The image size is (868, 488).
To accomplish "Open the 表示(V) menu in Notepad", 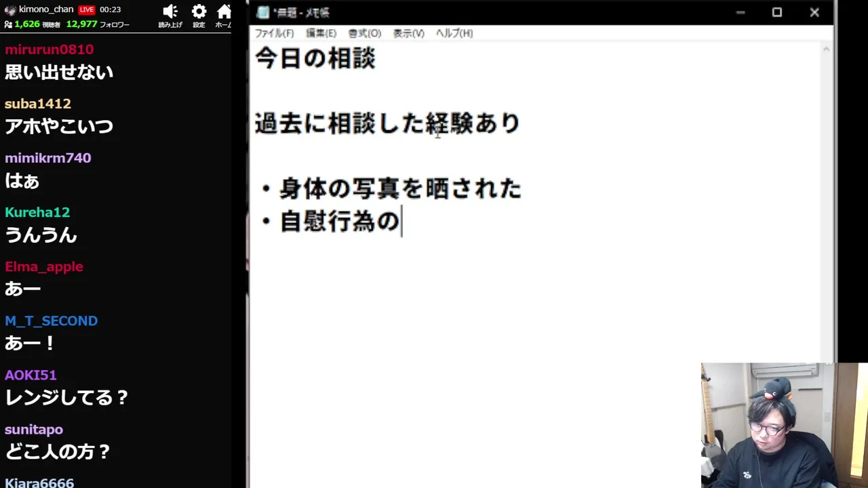I will [x=409, y=33].
